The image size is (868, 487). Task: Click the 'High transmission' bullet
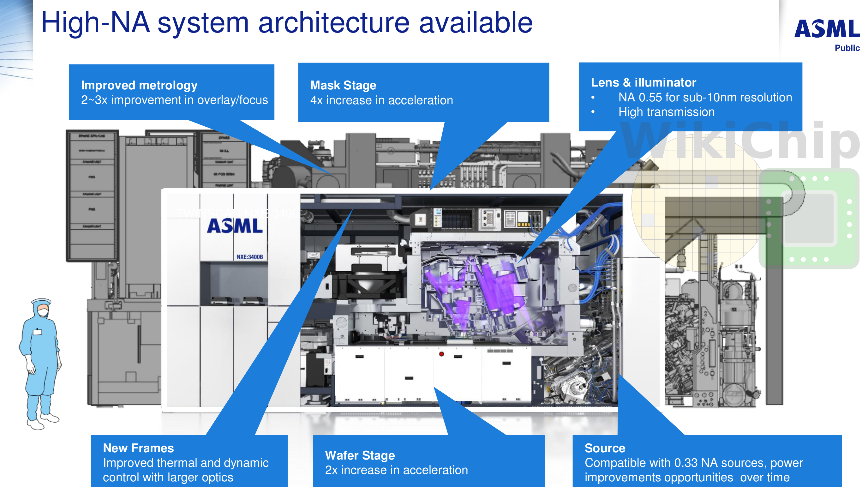(x=666, y=111)
